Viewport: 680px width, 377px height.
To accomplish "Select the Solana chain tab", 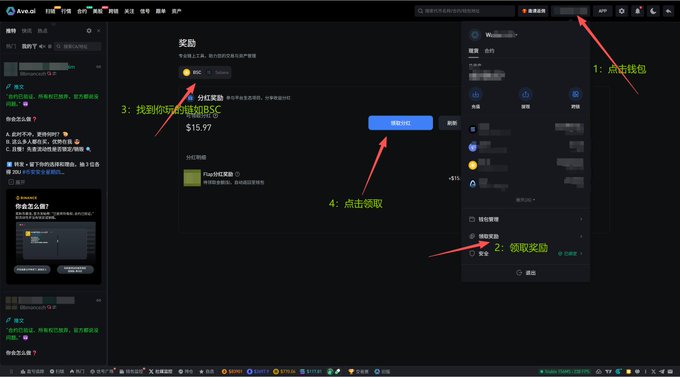I will pos(219,72).
